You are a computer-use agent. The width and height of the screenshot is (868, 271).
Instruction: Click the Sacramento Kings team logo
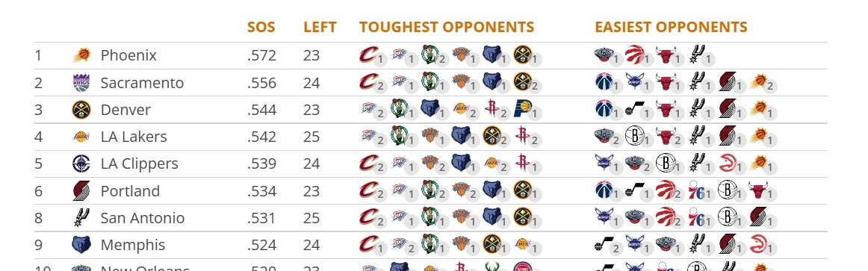81,82
